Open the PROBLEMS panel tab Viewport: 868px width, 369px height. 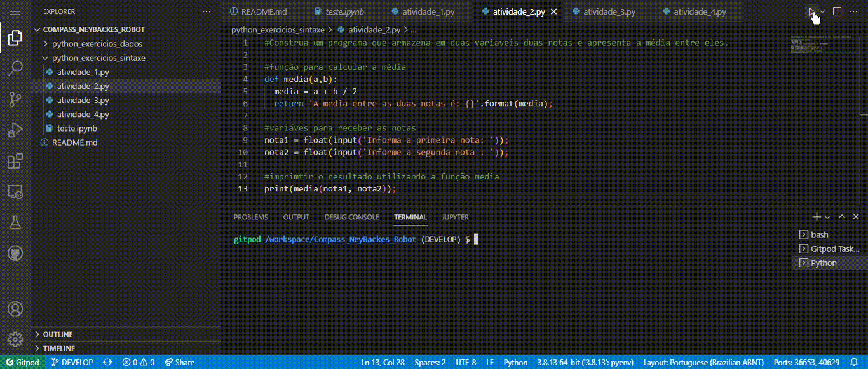[x=251, y=217]
